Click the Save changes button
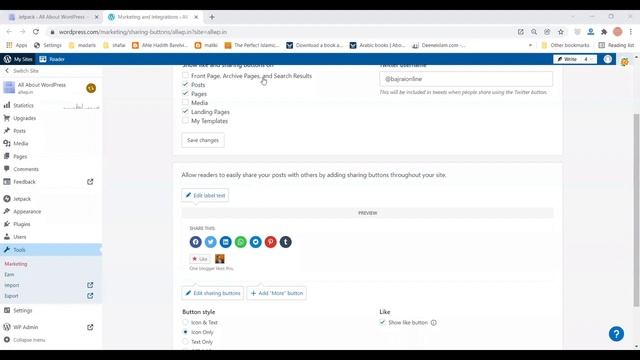 pos(203,140)
